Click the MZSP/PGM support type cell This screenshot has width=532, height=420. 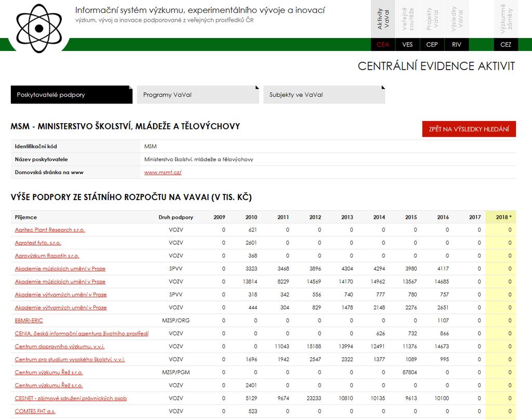pyautogui.click(x=176, y=373)
